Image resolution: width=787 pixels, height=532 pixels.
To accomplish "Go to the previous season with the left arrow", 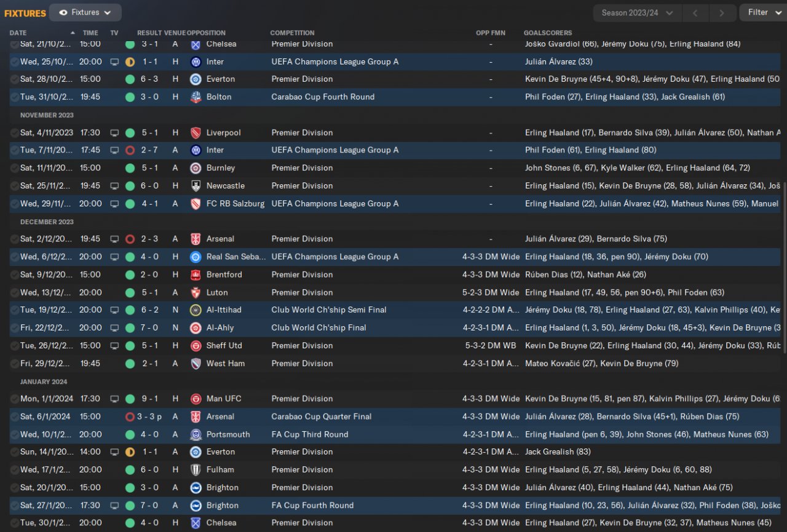I will (695, 12).
